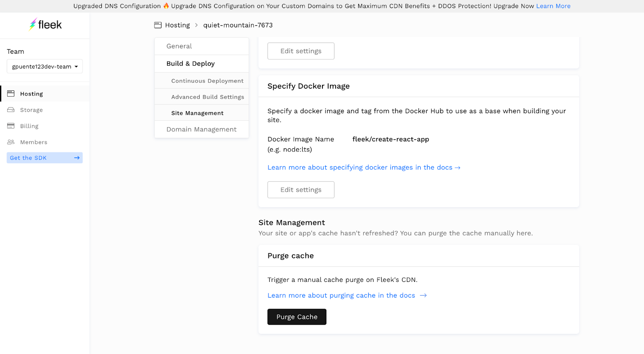
Task: Open the General settings tab
Action: point(179,46)
